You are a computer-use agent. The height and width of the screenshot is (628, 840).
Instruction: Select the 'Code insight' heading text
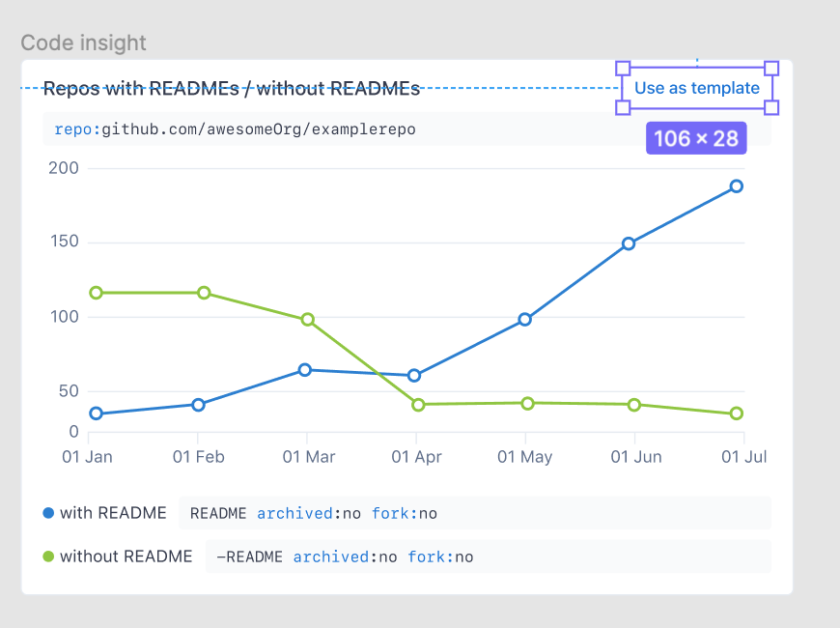[x=83, y=43]
